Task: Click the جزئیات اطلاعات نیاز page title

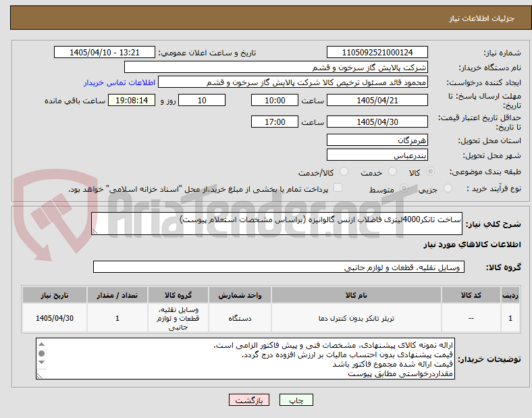Action: (482, 18)
